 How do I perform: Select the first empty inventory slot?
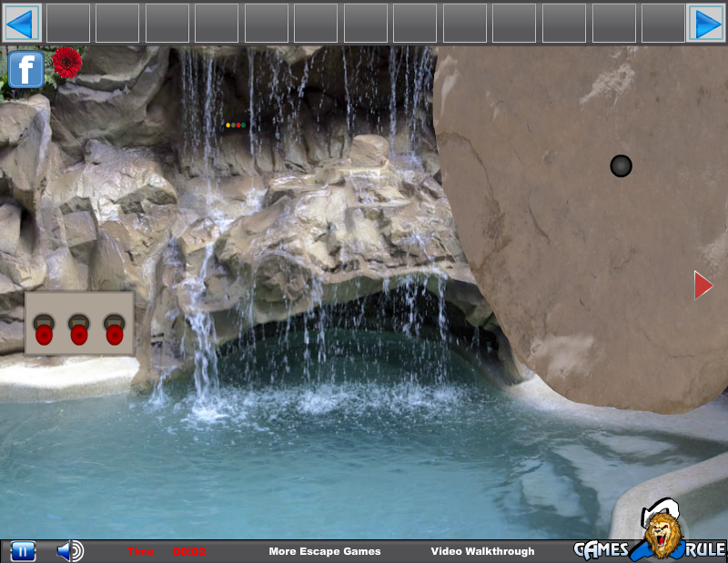coord(67,24)
